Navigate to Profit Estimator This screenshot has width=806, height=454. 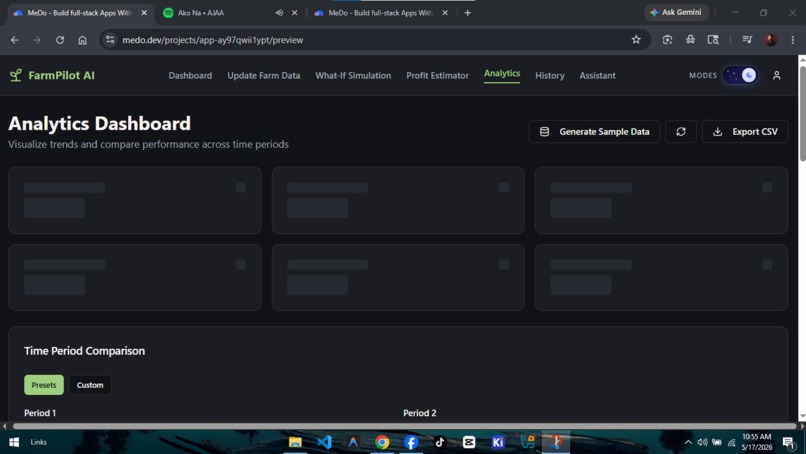click(437, 76)
